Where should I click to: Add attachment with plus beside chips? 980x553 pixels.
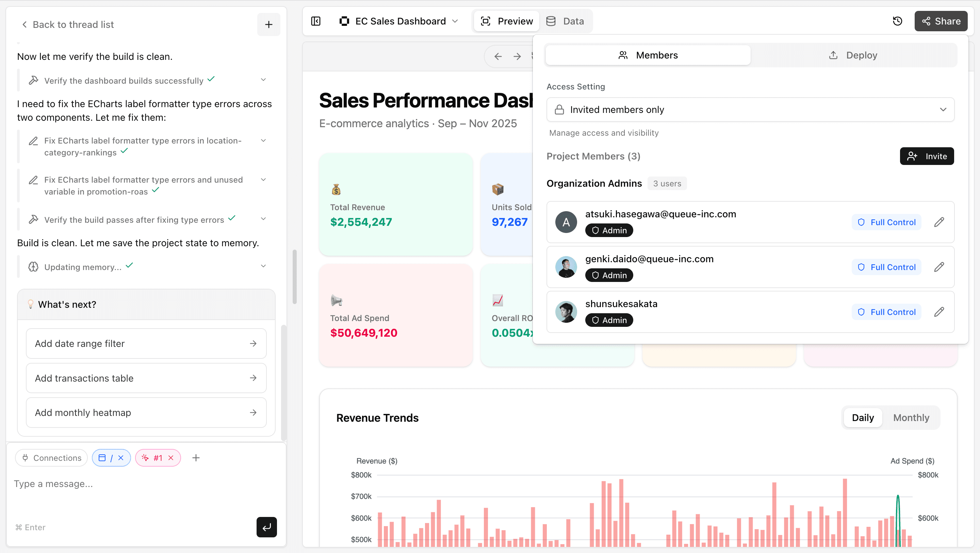point(196,458)
